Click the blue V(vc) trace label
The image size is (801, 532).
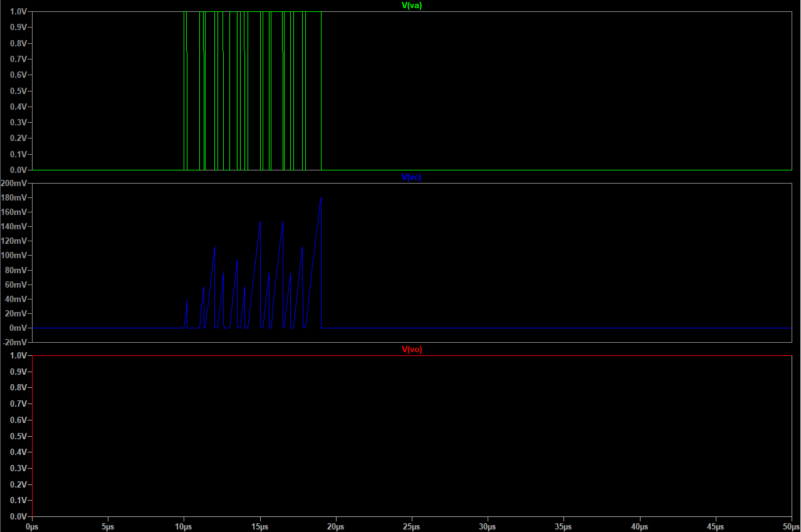pyautogui.click(x=412, y=177)
